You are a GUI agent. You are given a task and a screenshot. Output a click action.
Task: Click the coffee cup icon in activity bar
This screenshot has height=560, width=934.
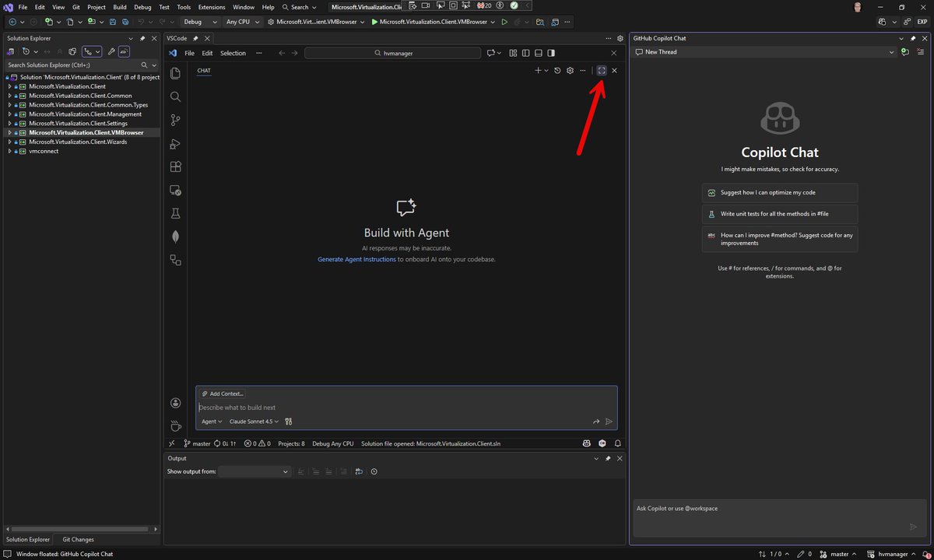tap(176, 425)
